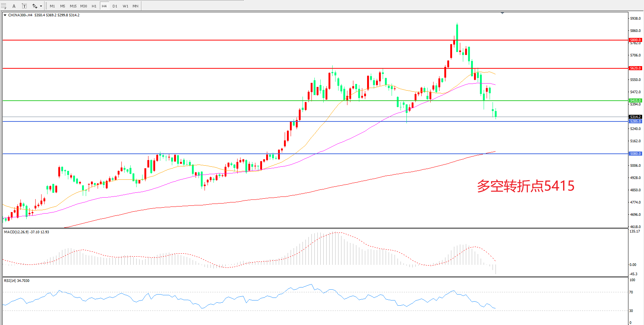Select the H1 timeframe button

coord(94,6)
